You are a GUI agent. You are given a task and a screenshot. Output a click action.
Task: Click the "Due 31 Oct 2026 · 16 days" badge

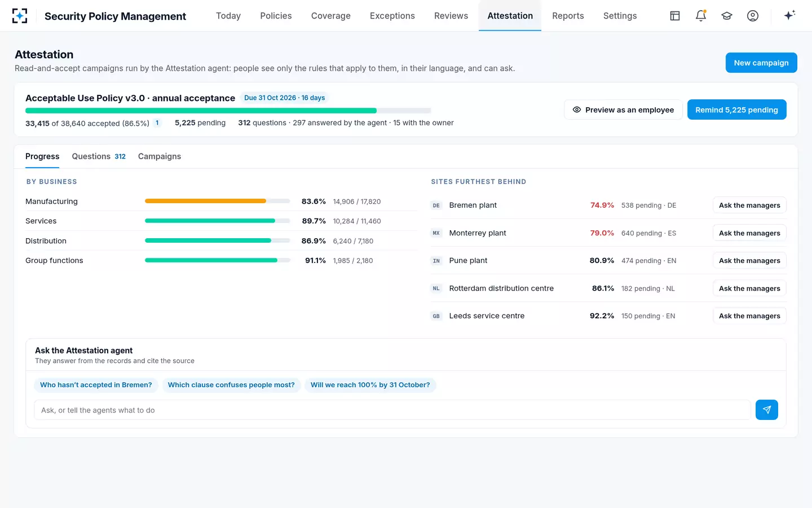(x=285, y=98)
